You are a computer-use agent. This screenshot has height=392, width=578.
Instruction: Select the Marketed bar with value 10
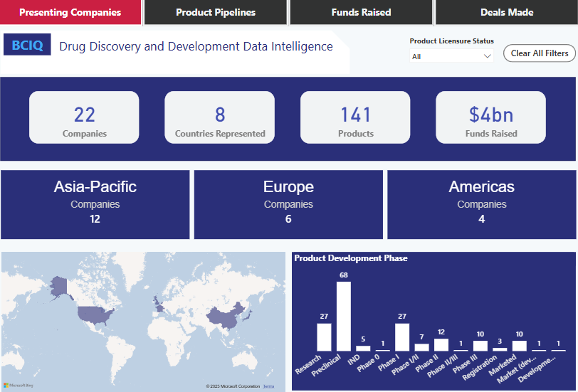(x=520, y=346)
